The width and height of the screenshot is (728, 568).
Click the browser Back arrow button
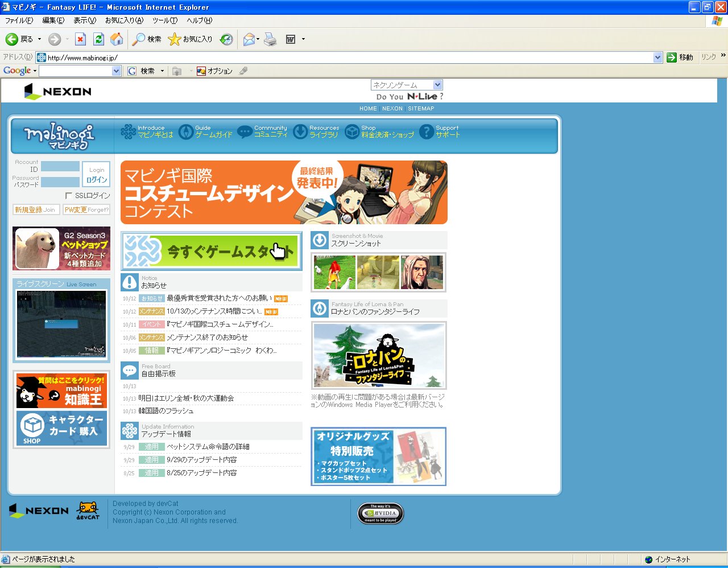pyautogui.click(x=12, y=39)
